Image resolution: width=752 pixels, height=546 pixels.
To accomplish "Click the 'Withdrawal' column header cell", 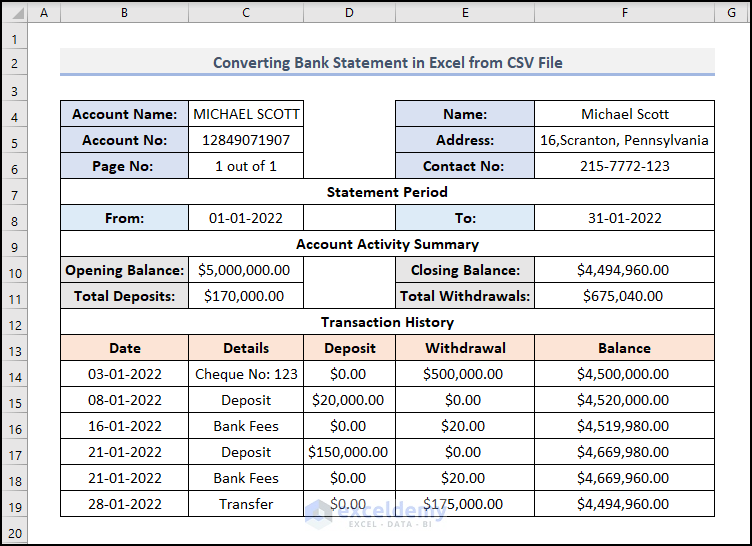I will click(x=465, y=348).
